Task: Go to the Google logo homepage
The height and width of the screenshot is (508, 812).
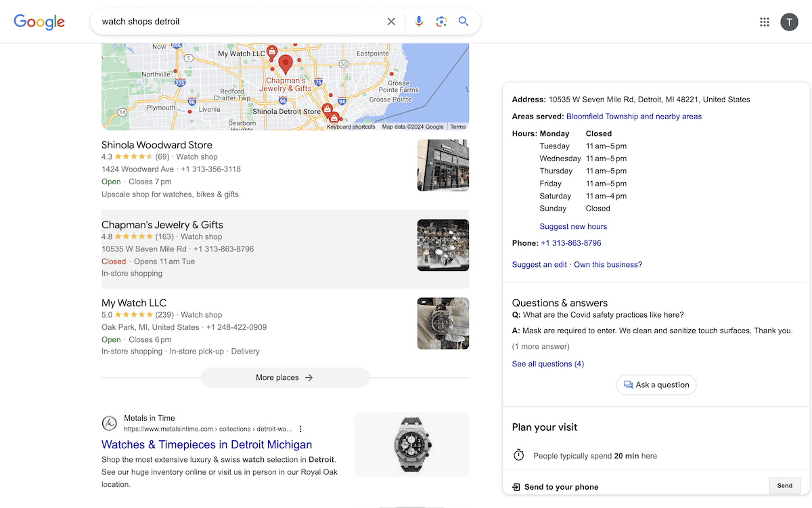Action: (x=39, y=22)
